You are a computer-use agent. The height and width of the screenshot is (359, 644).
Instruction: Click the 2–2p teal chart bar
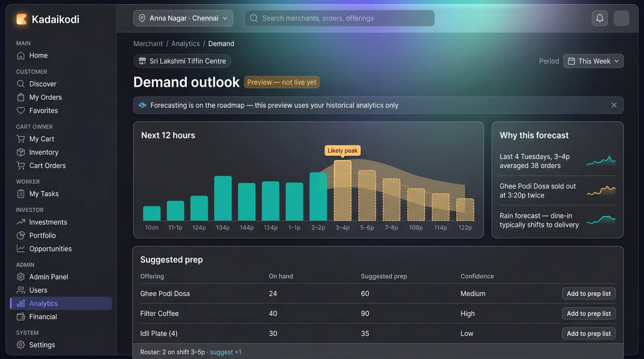point(318,197)
